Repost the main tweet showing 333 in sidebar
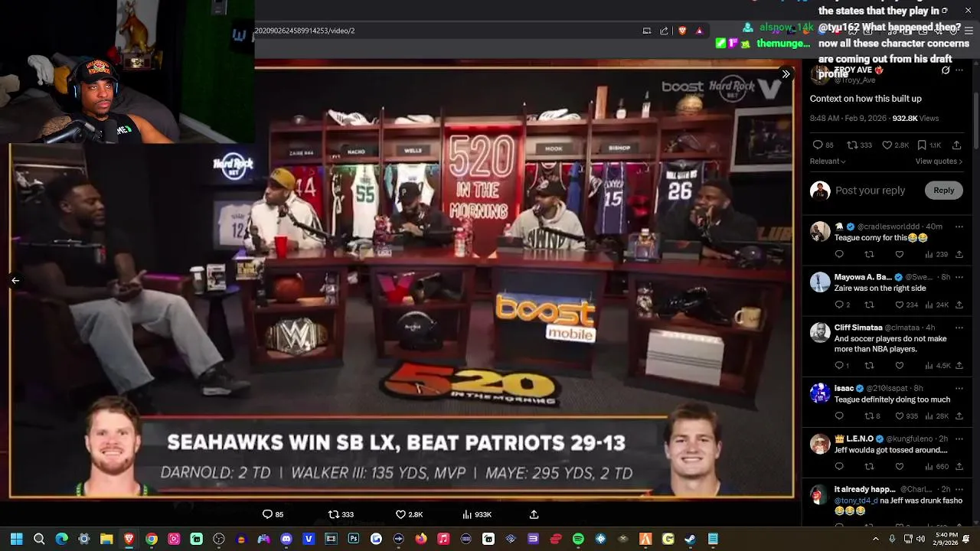This screenshot has width=980, height=551. pos(852,145)
